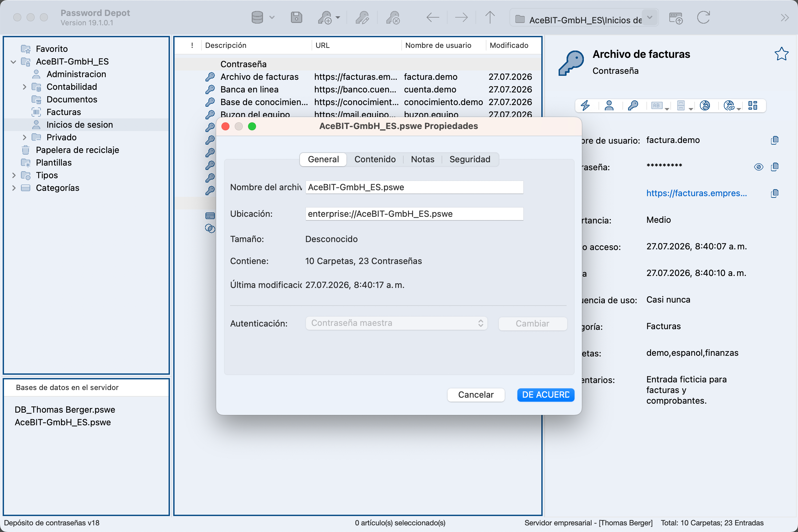Switch to the Seguridad tab
Screen dimensions: 798x532
(469, 159)
